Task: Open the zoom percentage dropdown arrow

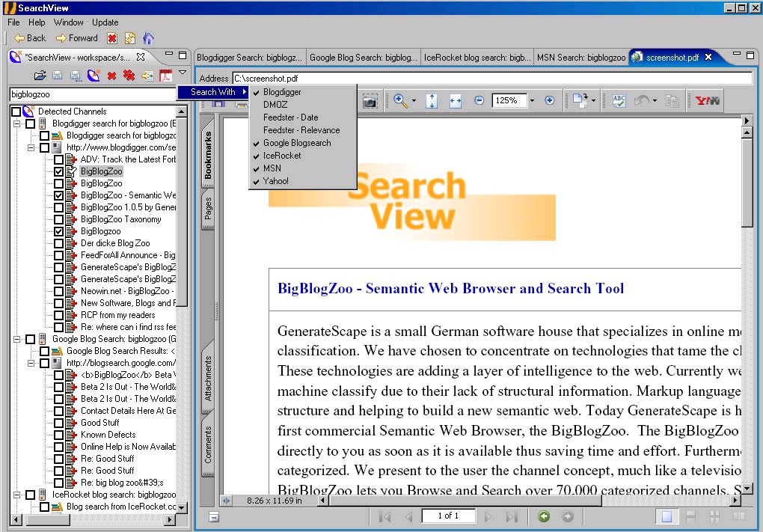Action: (532, 101)
